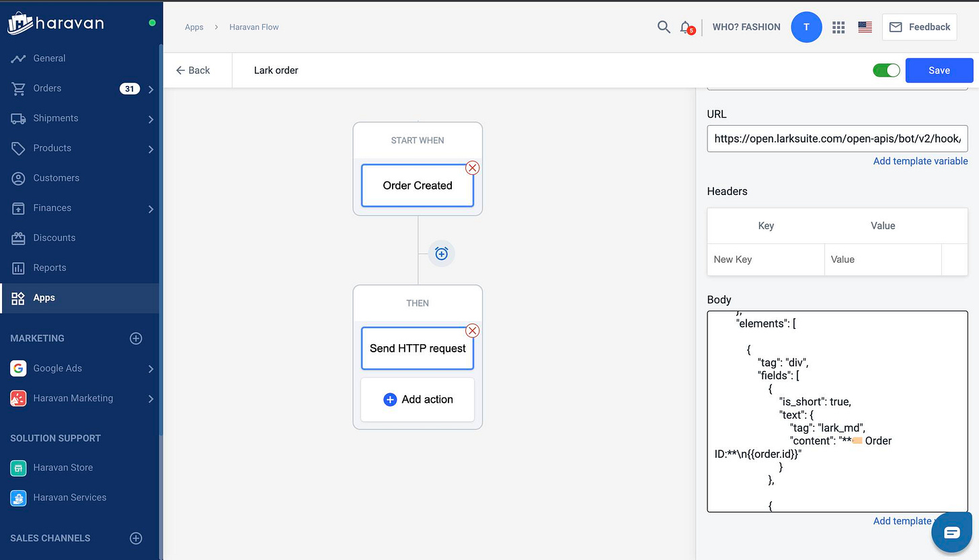The image size is (979, 560).
Task: Click the Google Ads icon
Action: (x=18, y=368)
